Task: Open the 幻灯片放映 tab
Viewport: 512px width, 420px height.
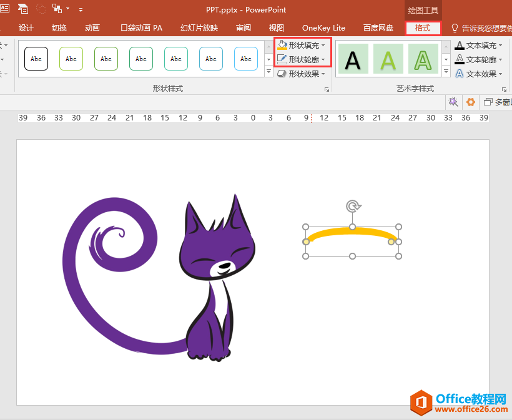Action: coord(199,28)
